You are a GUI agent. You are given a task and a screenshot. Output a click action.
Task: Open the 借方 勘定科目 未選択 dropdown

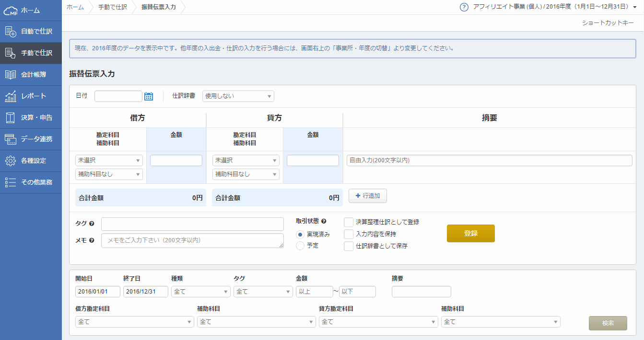(x=109, y=160)
